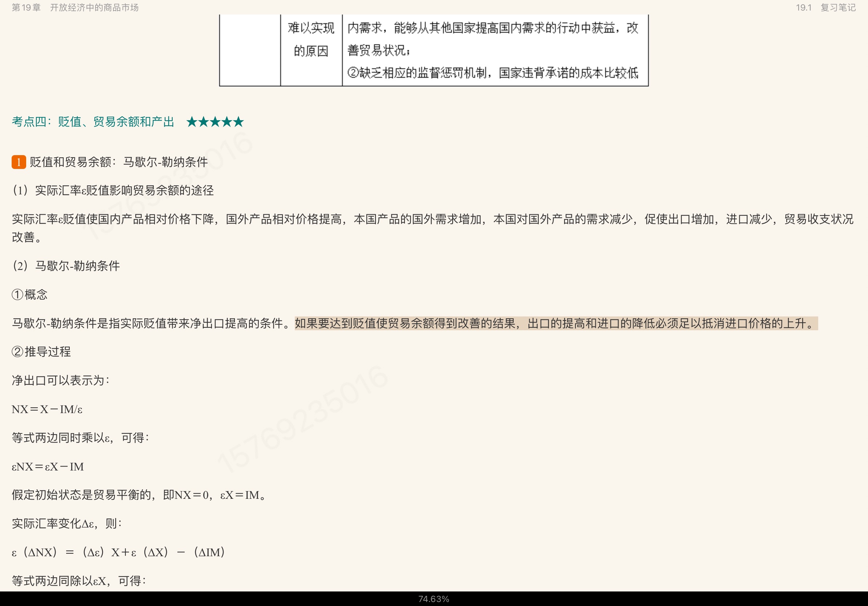This screenshot has height=606, width=868.
Task: Click the line '等式两边同除以εX，可得:'
Action: pos(79,581)
